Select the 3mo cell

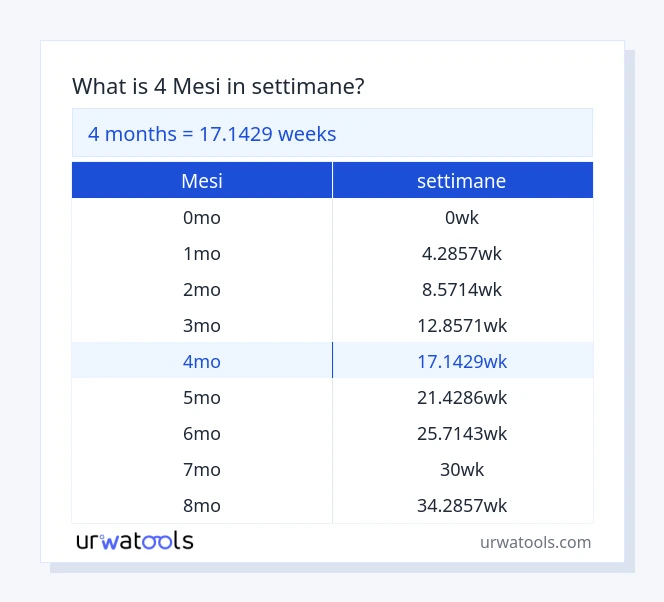[202, 326]
